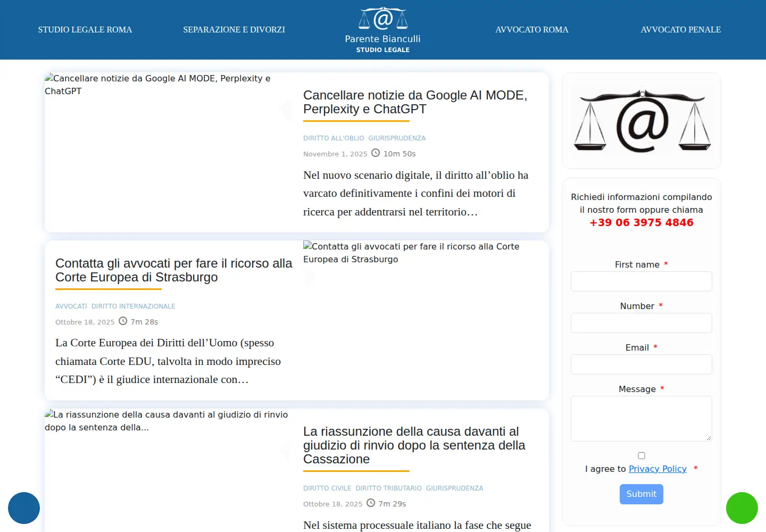766x532 pixels.
Task: Click the scales-and-@ logo image in the sidebar
Action: coord(642,121)
